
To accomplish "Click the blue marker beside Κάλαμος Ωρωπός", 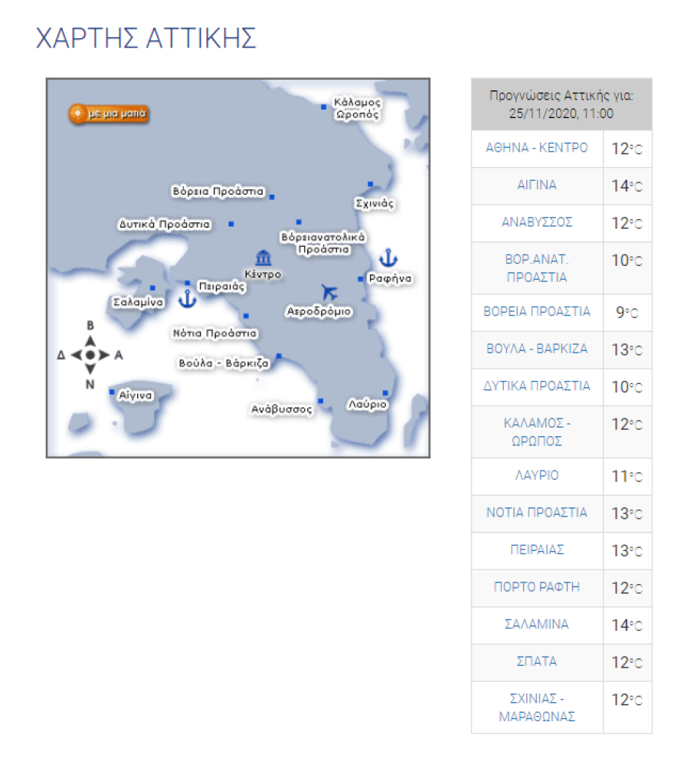I will [323, 107].
